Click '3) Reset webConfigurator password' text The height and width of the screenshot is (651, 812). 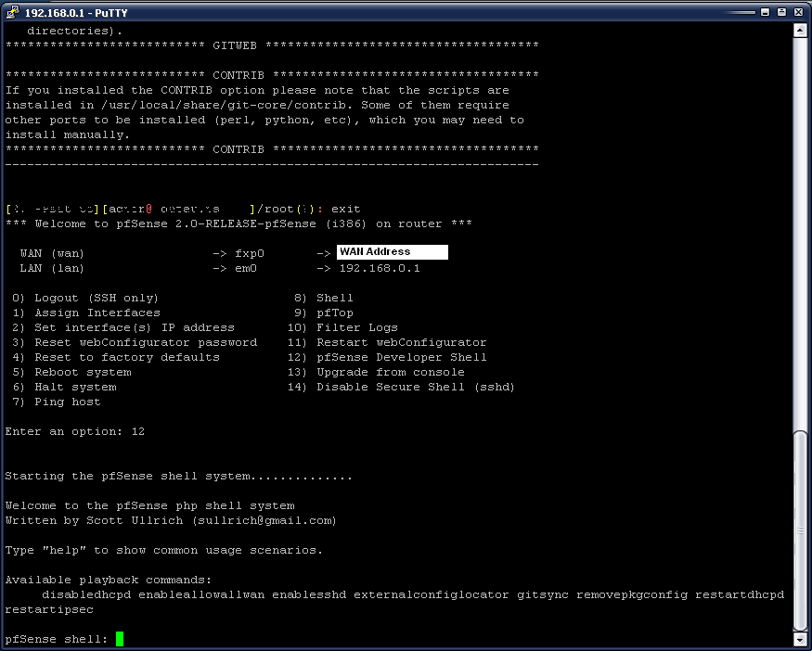pyautogui.click(x=135, y=342)
